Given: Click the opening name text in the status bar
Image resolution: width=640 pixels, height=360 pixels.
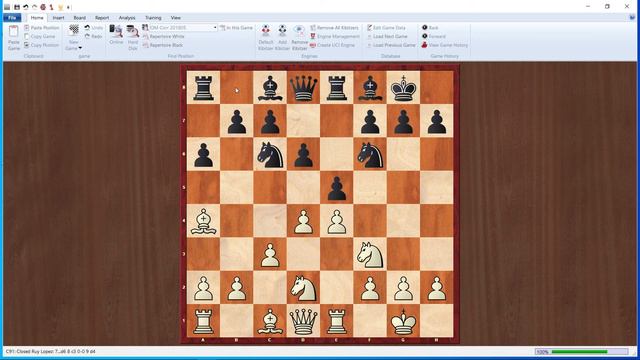Looking at the screenshot, I should tap(51, 351).
